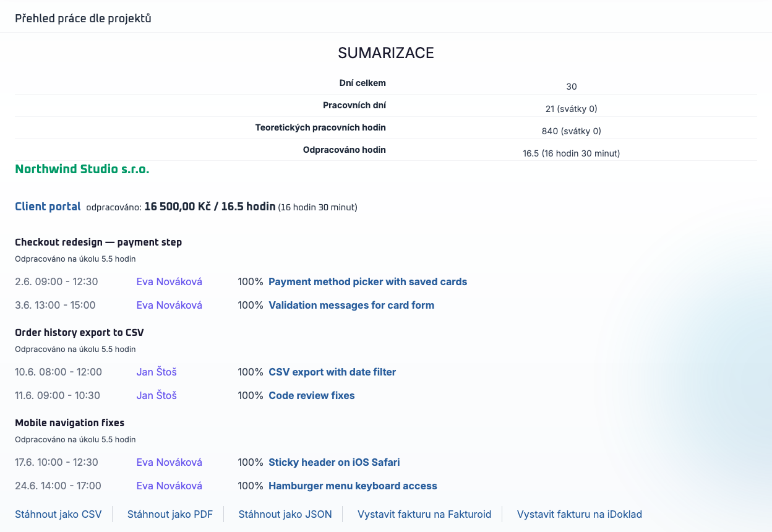772x532 pixels.
Task: Click the time range 10.6. 08:00 - 12:00
Action: tap(58, 372)
